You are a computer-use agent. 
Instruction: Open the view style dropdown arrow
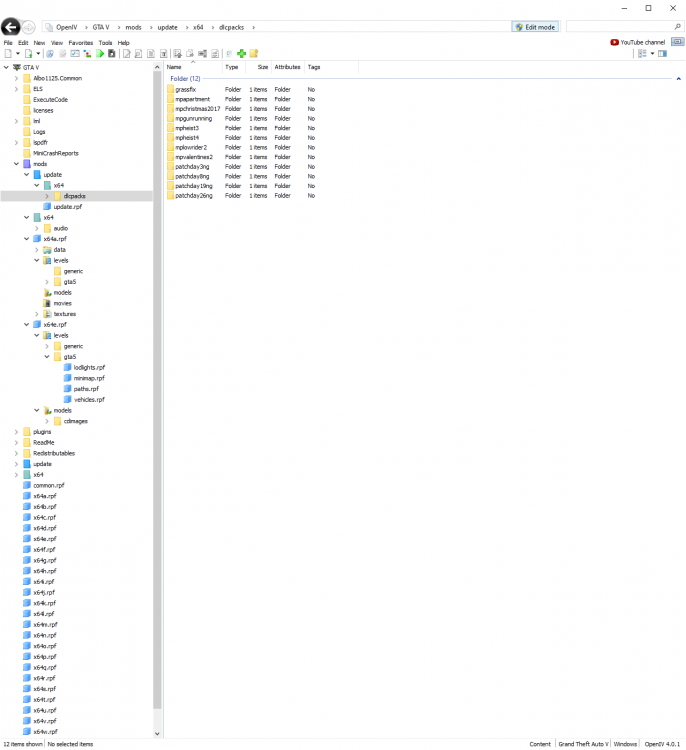(652, 54)
